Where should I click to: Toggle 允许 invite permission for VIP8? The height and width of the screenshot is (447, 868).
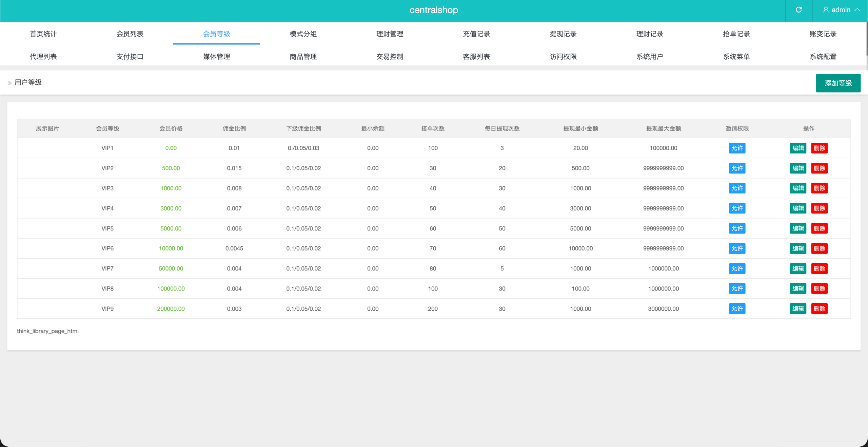[737, 289]
